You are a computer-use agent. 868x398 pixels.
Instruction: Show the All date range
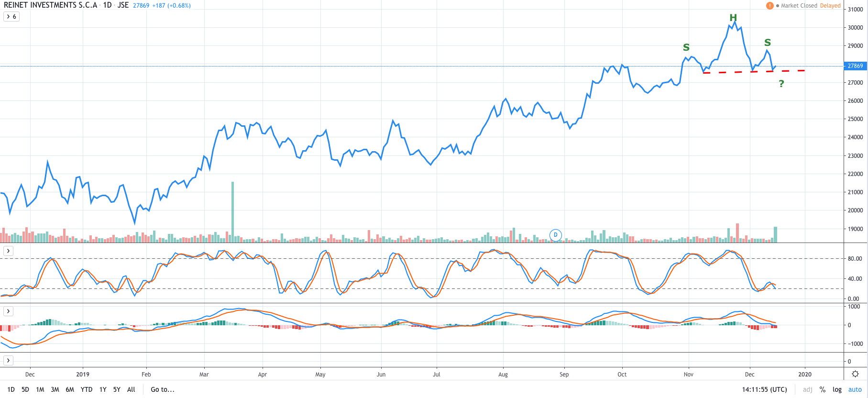tap(131, 389)
